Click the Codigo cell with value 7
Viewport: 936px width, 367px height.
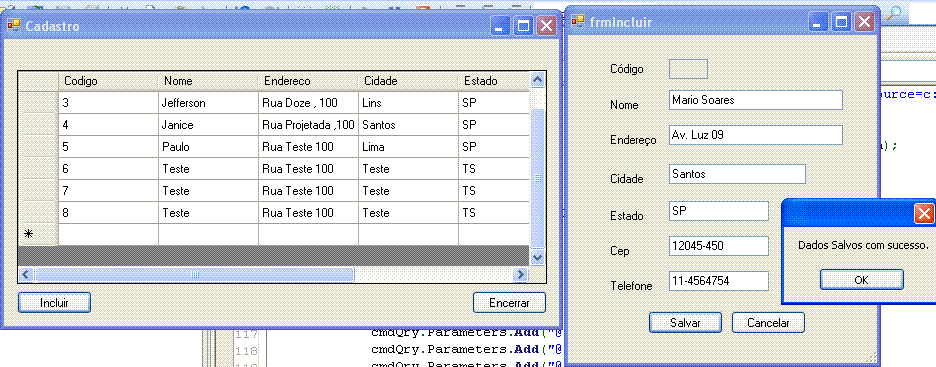(x=109, y=191)
